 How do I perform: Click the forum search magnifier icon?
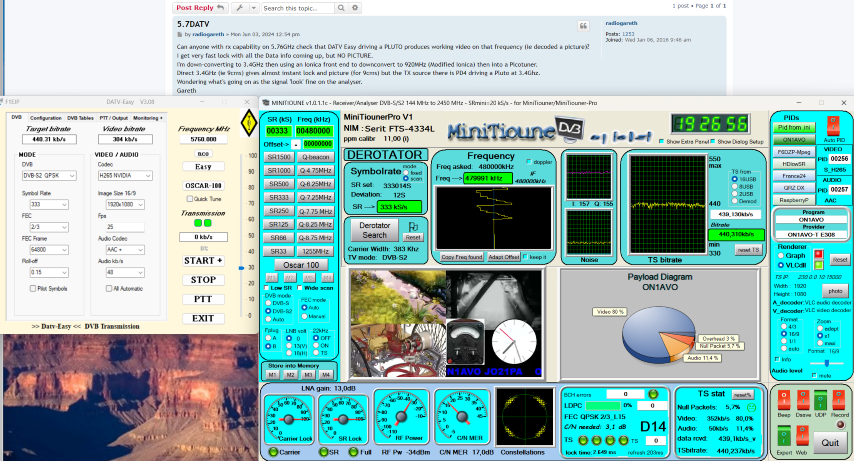point(341,8)
